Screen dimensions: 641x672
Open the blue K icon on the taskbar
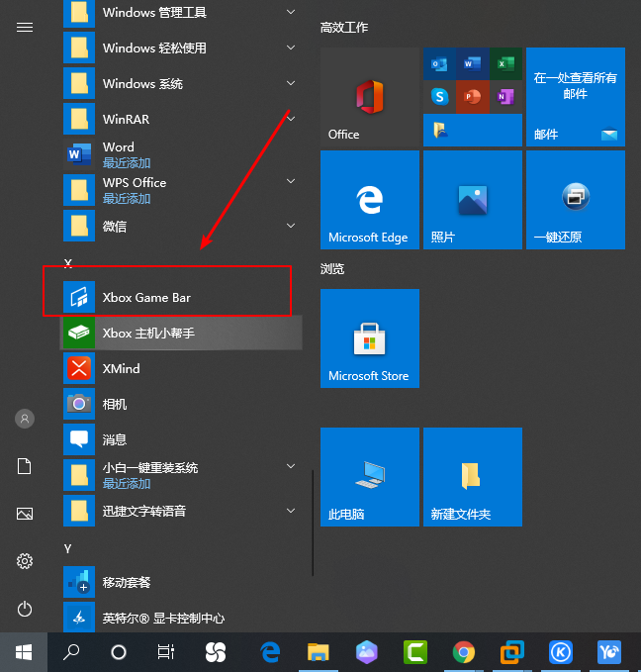coord(561,652)
